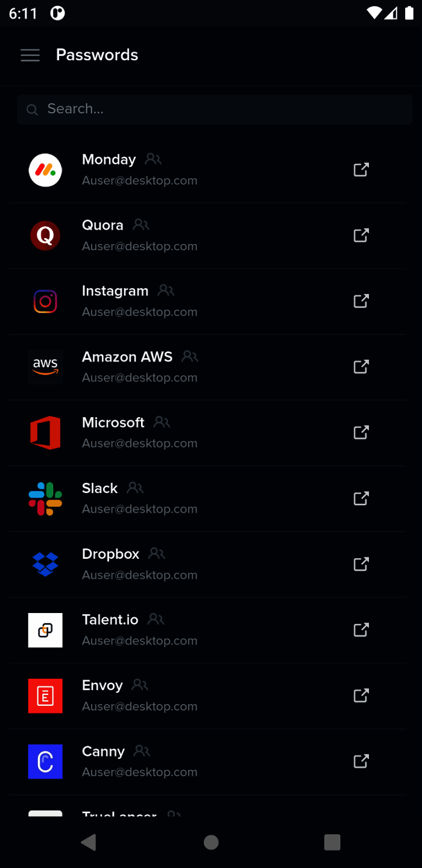Viewport: 422px width, 868px height.
Task: Click the shared users icon beside Slack
Action: 135,488
